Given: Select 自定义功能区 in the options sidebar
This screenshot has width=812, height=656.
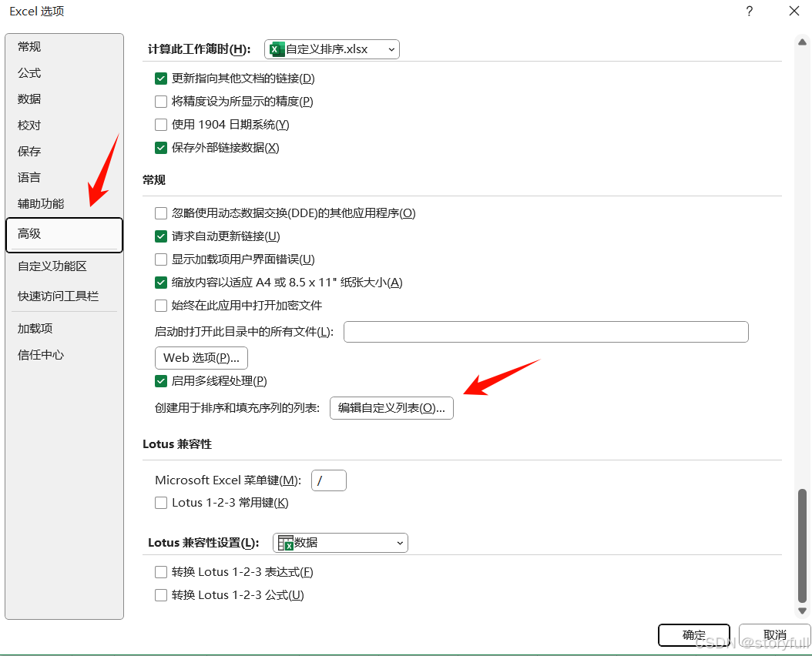Looking at the screenshot, I should pyautogui.click(x=64, y=266).
